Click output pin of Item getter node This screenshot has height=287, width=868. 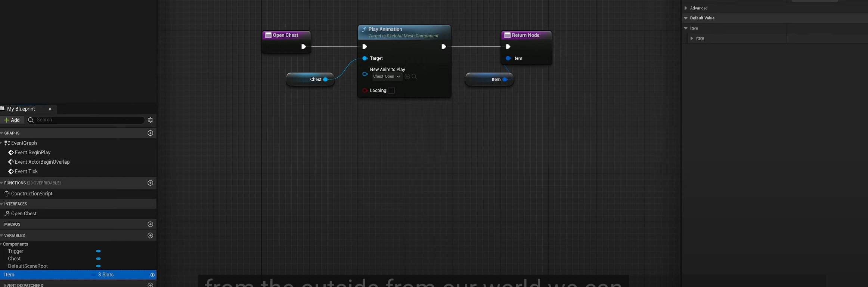pos(505,80)
